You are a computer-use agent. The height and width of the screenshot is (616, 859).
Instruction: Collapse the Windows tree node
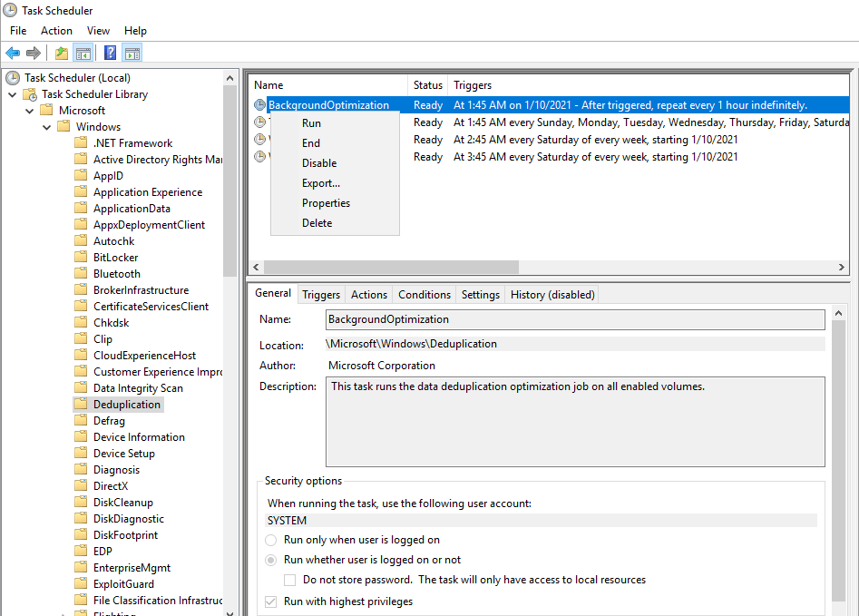46,128
